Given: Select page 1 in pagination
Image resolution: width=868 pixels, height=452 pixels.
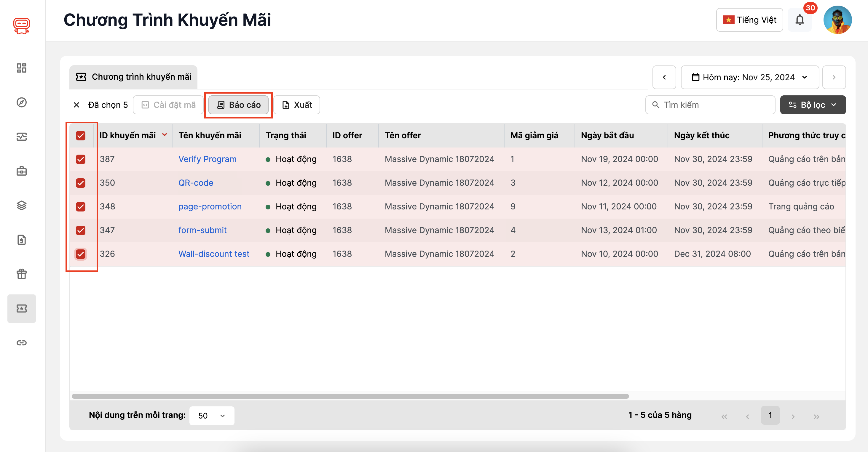Looking at the screenshot, I should click(x=770, y=416).
